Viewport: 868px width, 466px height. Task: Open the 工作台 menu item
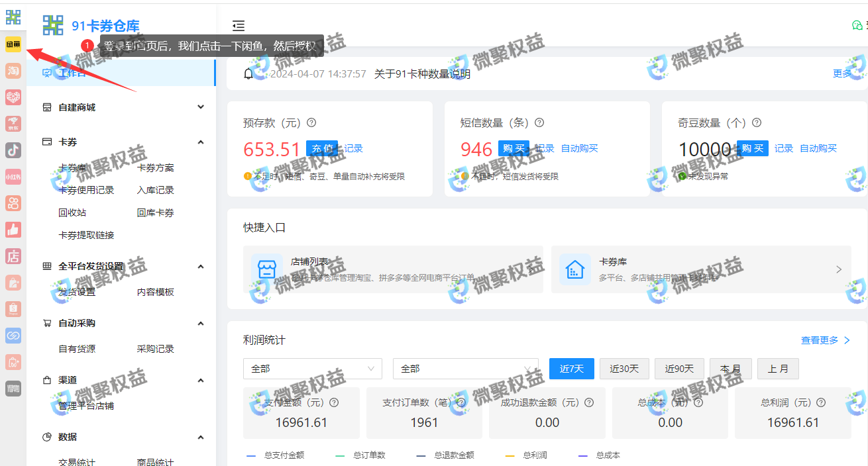tap(121, 73)
